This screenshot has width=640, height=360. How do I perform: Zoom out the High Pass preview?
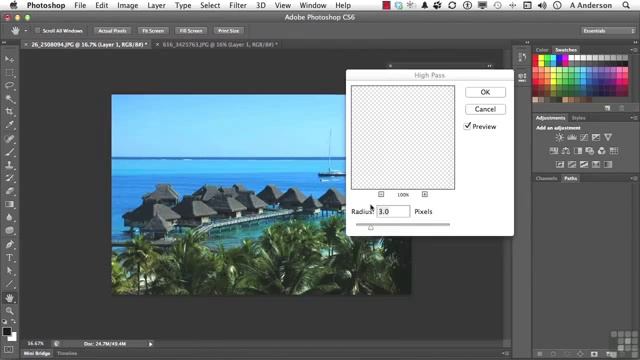381,194
